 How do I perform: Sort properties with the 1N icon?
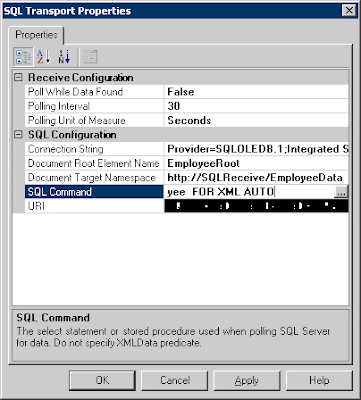(x=64, y=57)
